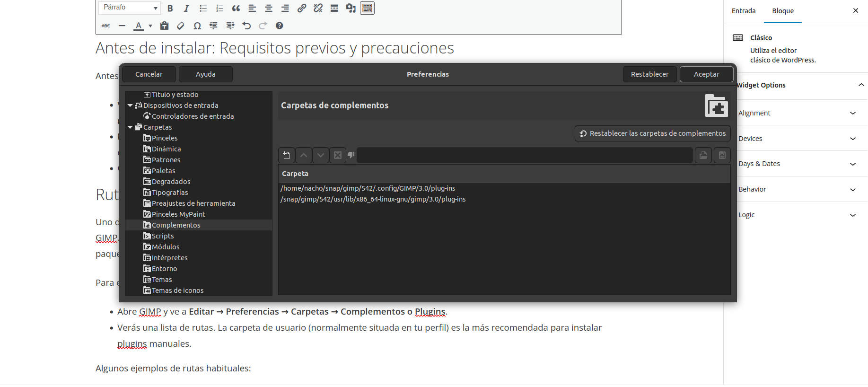Click Restablecer las carpetas de complementos
The image size is (868, 387).
click(652, 133)
